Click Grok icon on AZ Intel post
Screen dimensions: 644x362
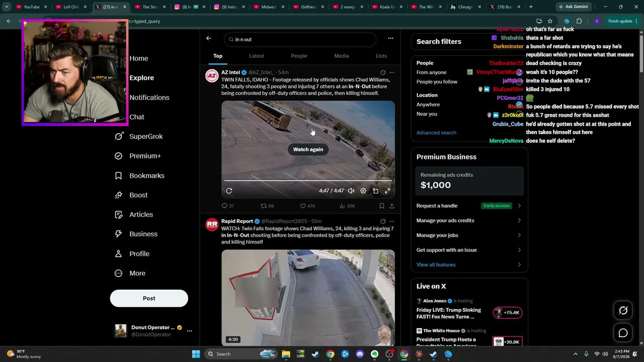pyautogui.click(x=383, y=72)
